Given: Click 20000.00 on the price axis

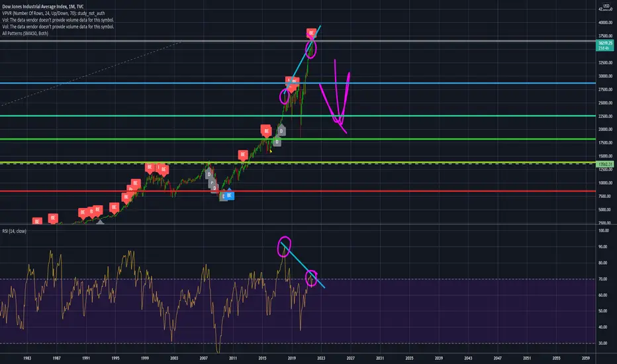Looking at the screenshot, I should [605, 129].
